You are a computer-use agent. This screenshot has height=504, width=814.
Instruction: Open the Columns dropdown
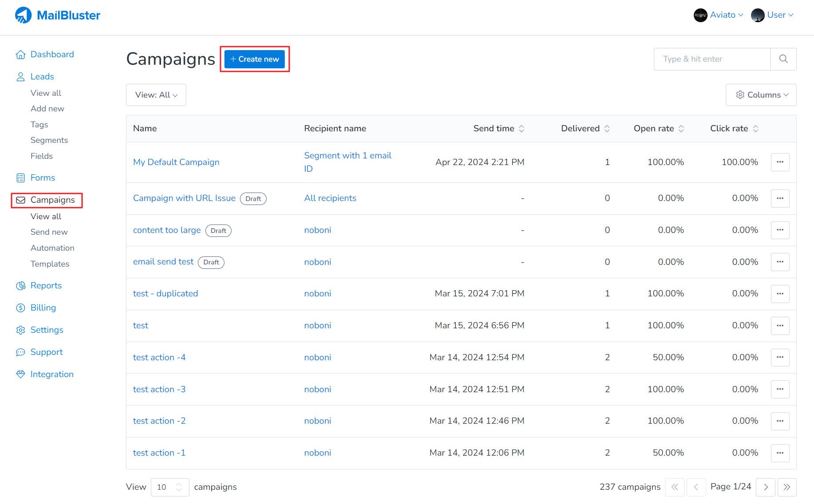(x=761, y=95)
